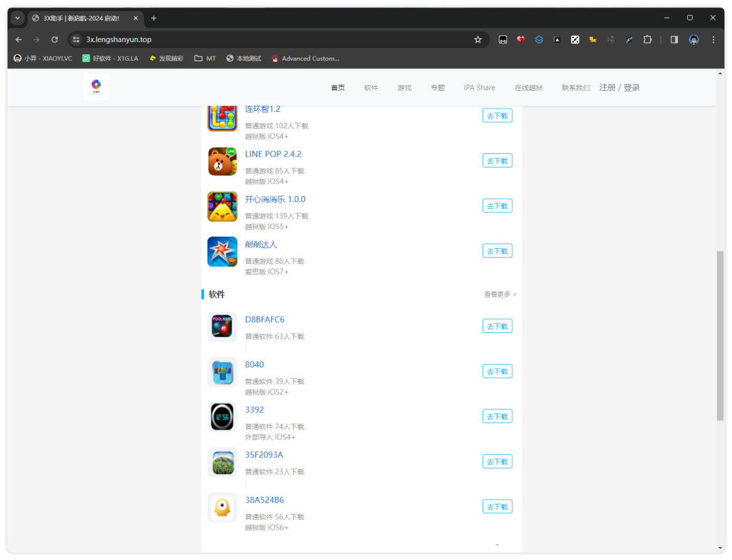Open the MT bookmarks folder

205,58
